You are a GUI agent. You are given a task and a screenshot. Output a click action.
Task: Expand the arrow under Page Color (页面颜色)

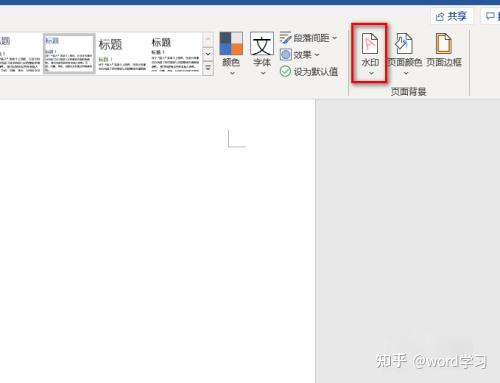click(x=406, y=73)
